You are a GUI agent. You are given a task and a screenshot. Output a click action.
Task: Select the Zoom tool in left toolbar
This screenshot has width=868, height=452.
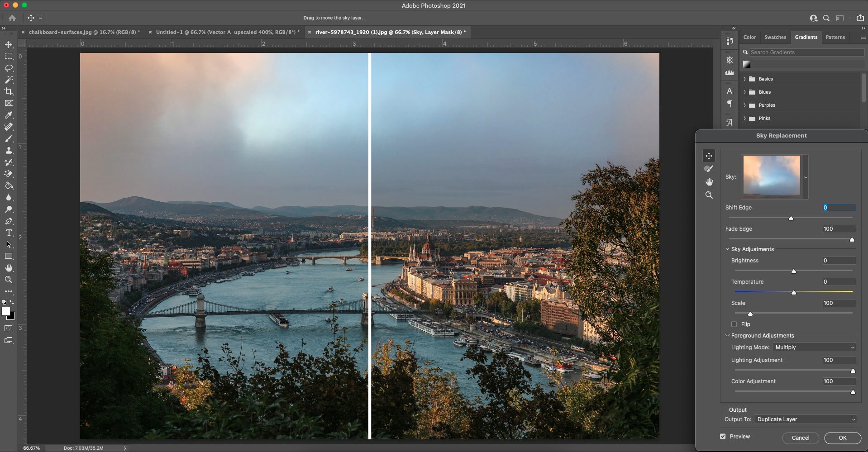click(x=9, y=280)
